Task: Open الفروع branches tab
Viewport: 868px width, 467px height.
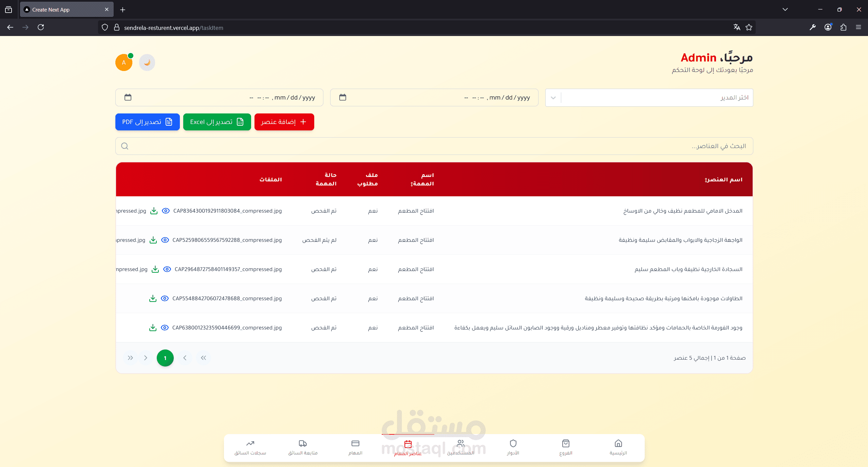Action: pyautogui.click(x=566, y=448)
